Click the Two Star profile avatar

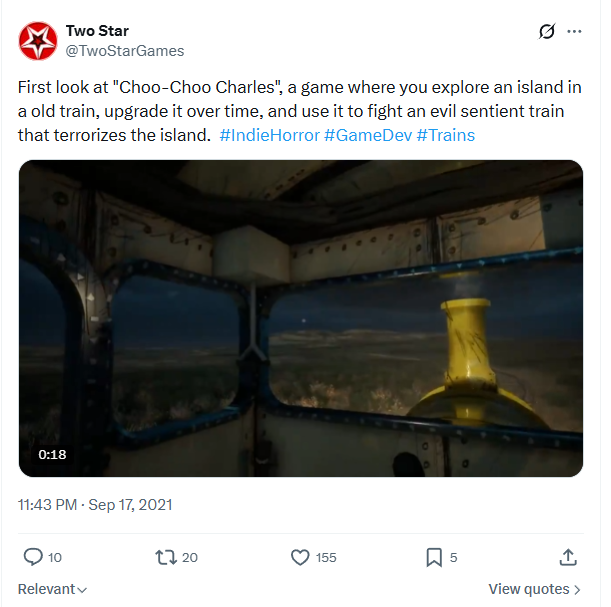[38, 40]
